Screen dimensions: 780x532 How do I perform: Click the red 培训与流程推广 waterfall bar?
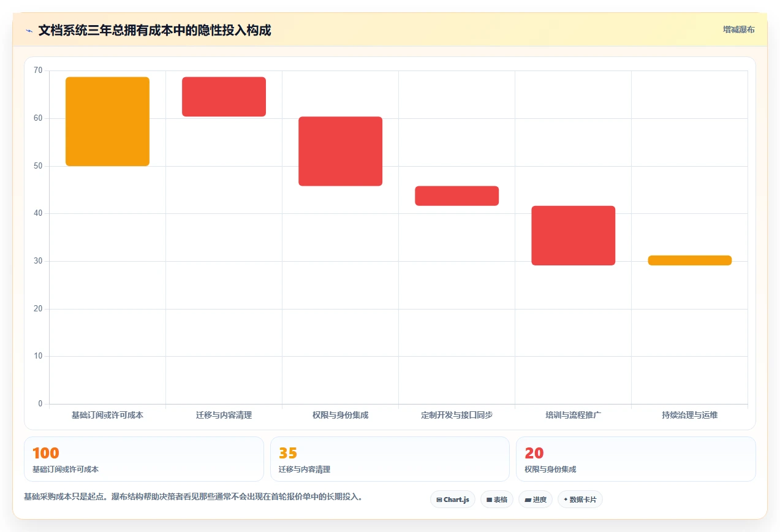click(x=573, y=235)
